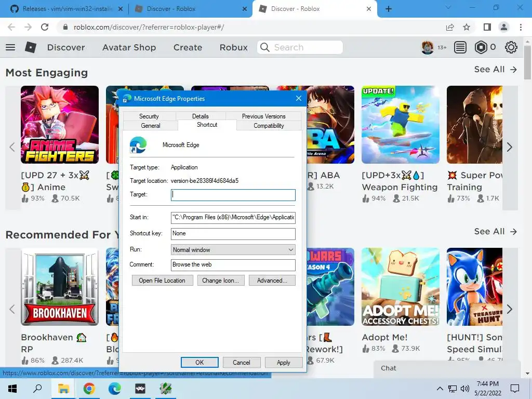Click the Roblox avatar profile picture
Screen dimensions: 532x399
(428, 47)
